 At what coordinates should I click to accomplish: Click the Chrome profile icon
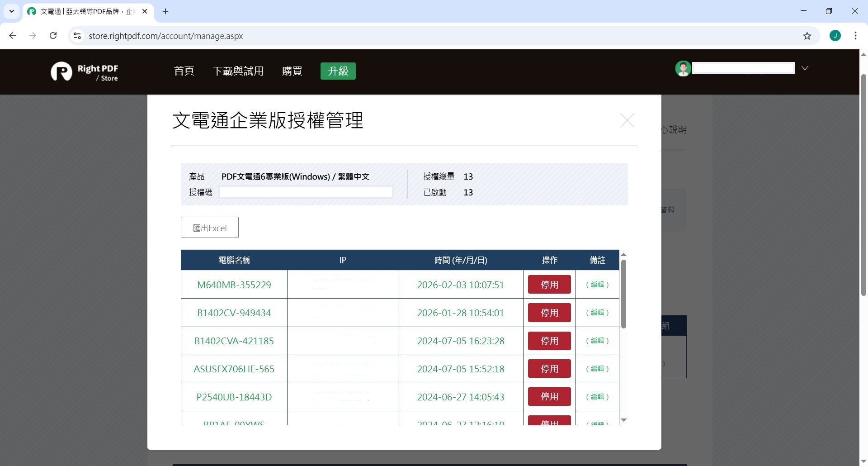point(835,36)
